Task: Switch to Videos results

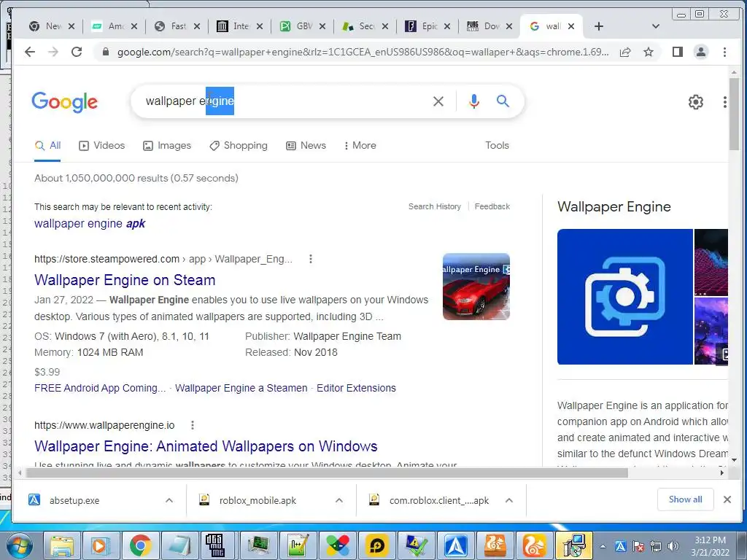Action: [102, 145]
